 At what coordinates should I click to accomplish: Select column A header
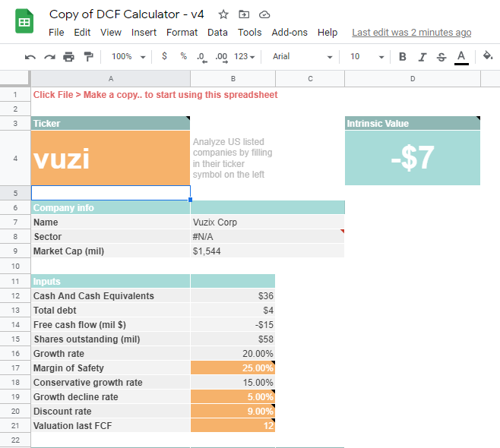pos(111,79)
